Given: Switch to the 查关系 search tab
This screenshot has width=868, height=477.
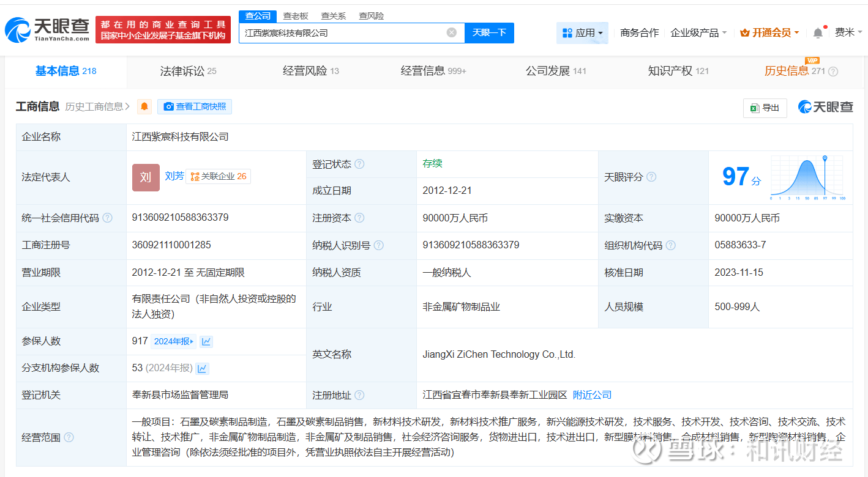Looking at the screenshot, I should pyautogui.click(x=334, y=16).
